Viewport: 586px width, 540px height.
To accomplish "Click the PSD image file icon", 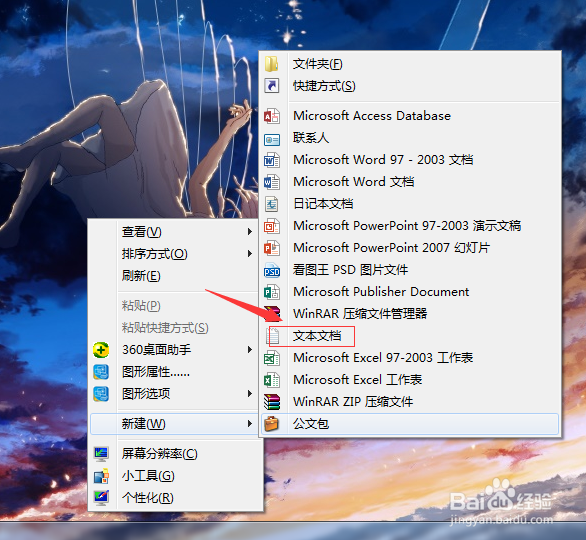I will (x=272, y=270).
